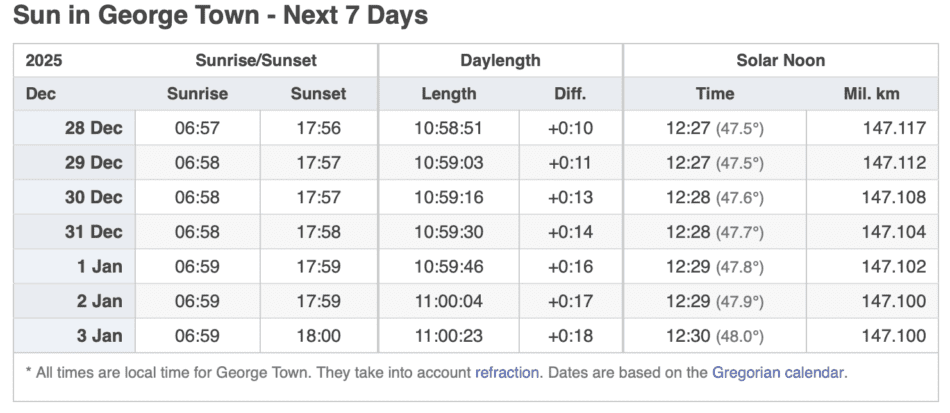This screenshot has height=413, width=950.
Task: Click the Length column header
Action: [449, 94]
